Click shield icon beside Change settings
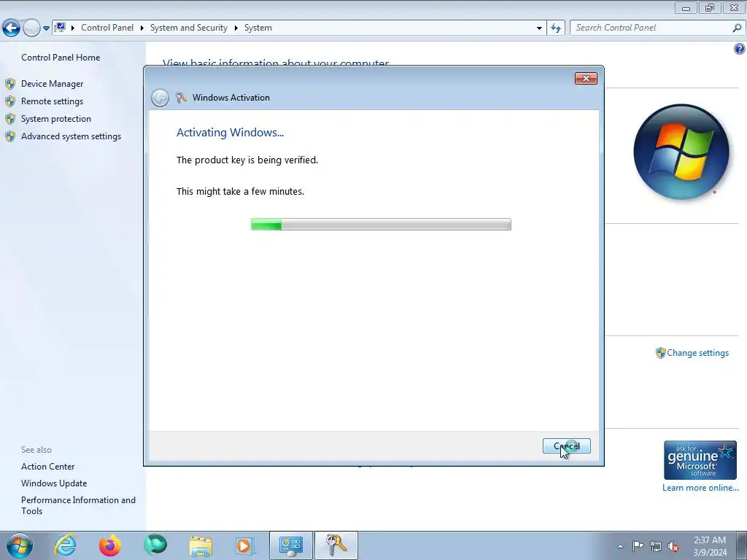This screenshot has width=747, height=560. pos(660,353)
